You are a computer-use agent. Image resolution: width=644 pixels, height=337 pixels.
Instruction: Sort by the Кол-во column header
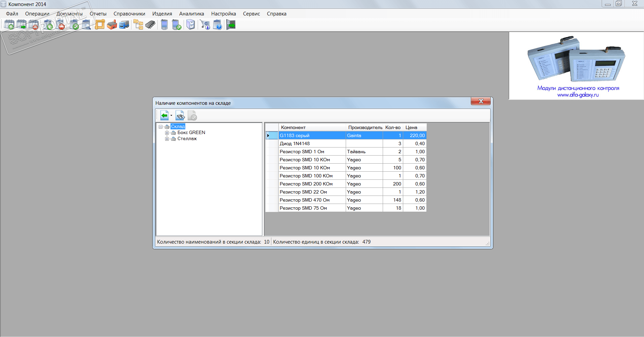(393, 127)
